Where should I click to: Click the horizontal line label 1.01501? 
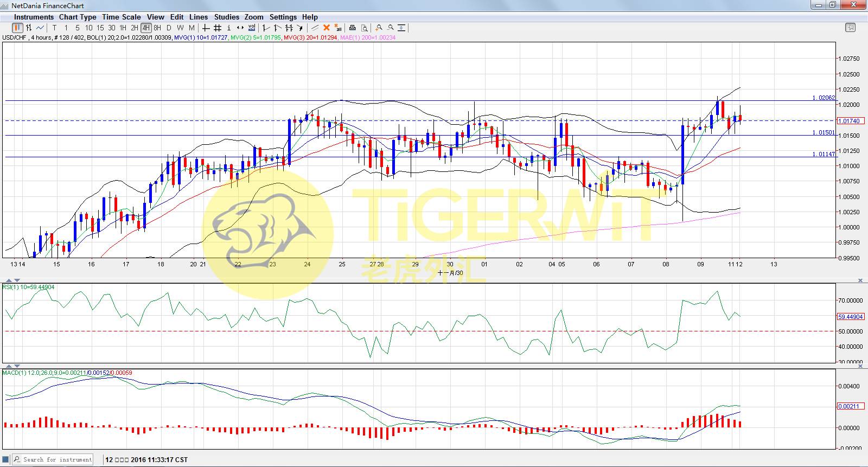(824, 132)
